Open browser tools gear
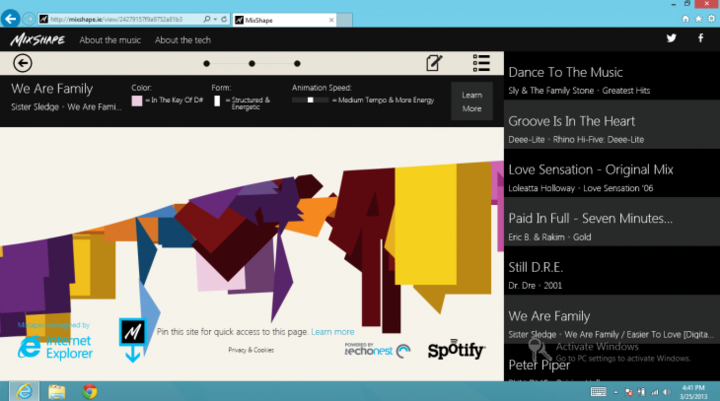The width and height of the screenshot is (720, 401). pyautogui.click(x=711, y=19)
